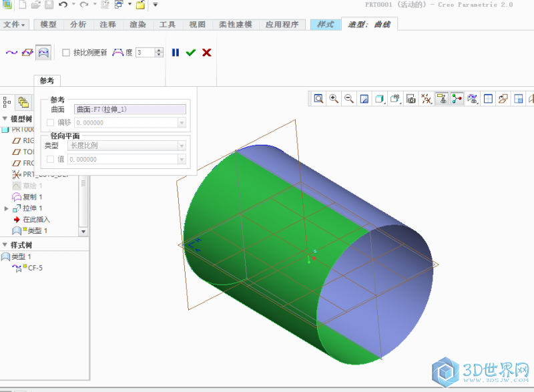Open the 文件 menu
Image resolution: width=534 pixels, height=392 pixels.
pos(14,25)
